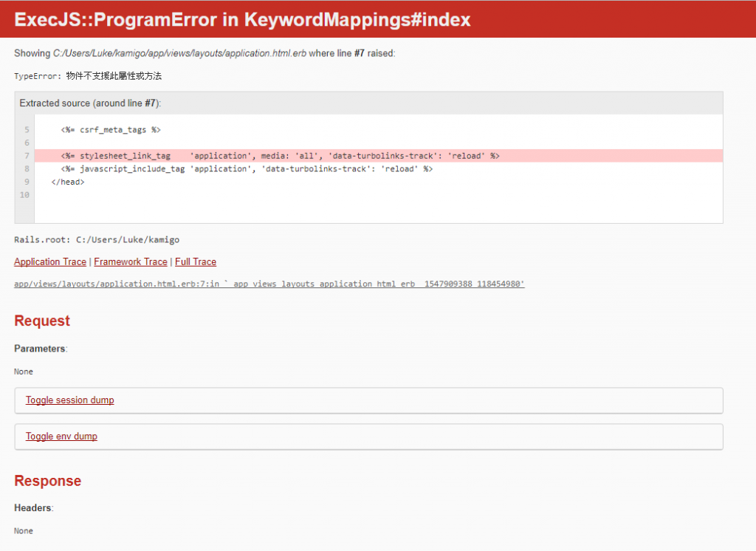Click line number 10 in the gutter
This screenshot has width=756, height=551.
coord(24,195)
